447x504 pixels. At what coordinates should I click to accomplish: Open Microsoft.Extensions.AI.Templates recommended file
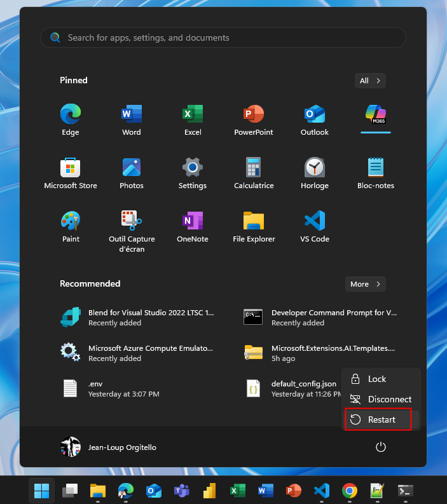click(320, 353)
